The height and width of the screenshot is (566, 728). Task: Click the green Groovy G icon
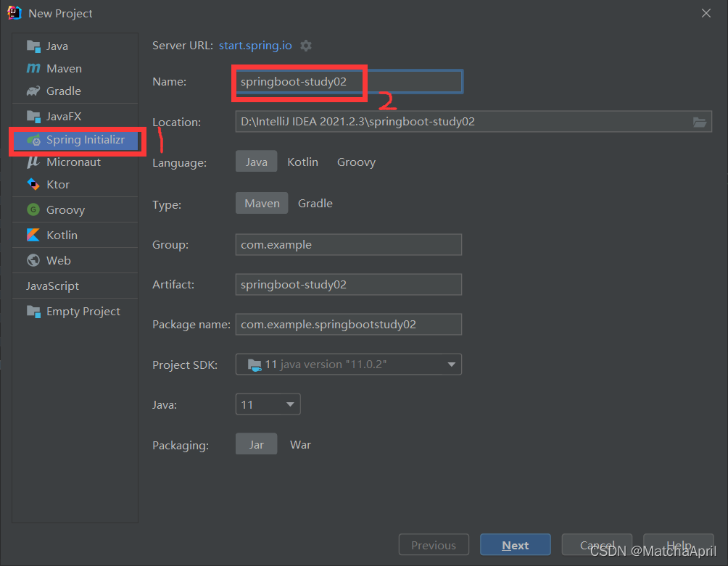point(33,209)
